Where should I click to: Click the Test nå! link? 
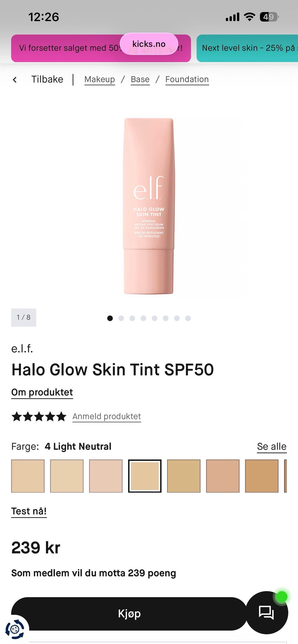tap(29, 511)
